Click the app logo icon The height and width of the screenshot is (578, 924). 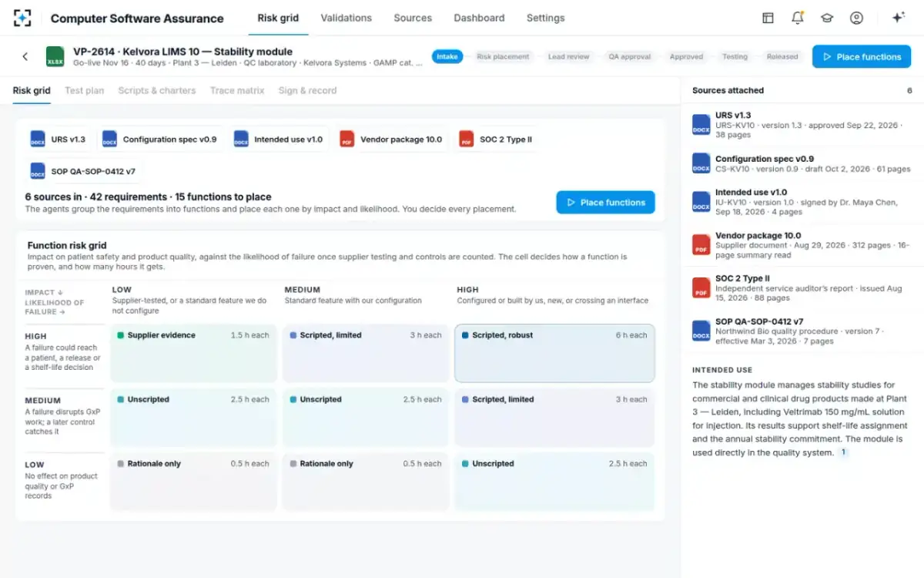coord(22,18)
